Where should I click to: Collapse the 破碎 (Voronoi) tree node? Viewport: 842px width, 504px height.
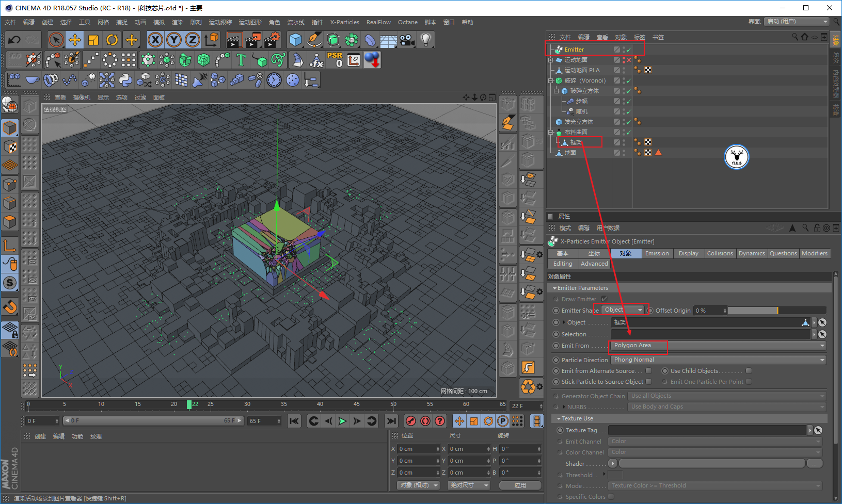[551, 81]
